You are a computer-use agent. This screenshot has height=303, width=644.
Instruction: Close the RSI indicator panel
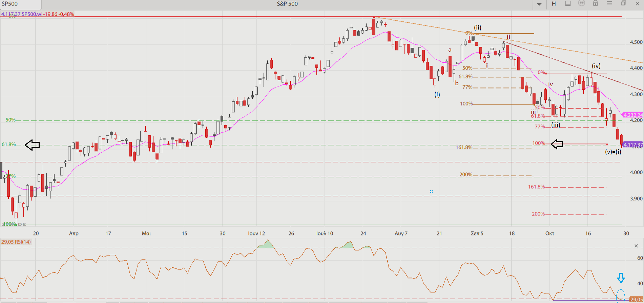coord(636,246)
